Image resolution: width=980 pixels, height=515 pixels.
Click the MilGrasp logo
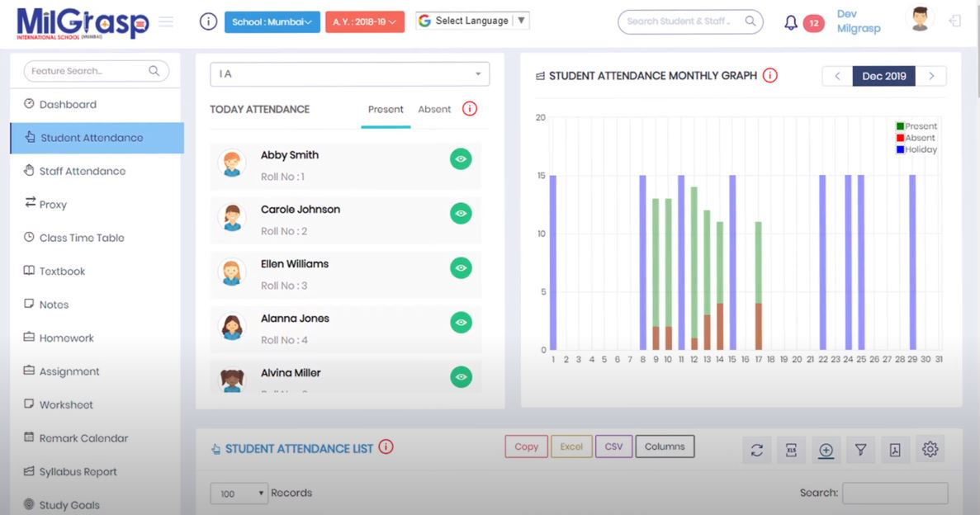(83, 24)
